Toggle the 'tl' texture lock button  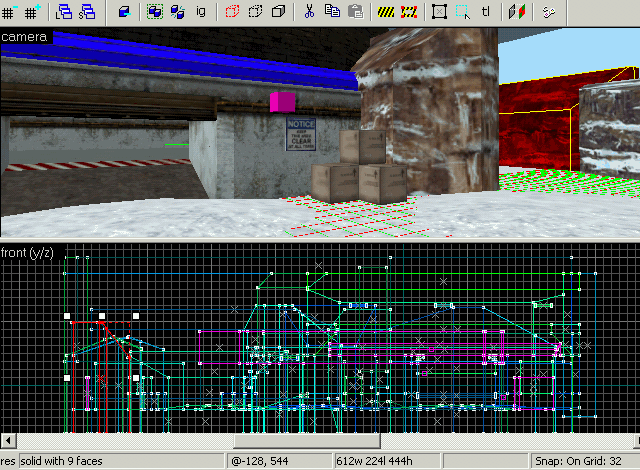coord(485,11)
